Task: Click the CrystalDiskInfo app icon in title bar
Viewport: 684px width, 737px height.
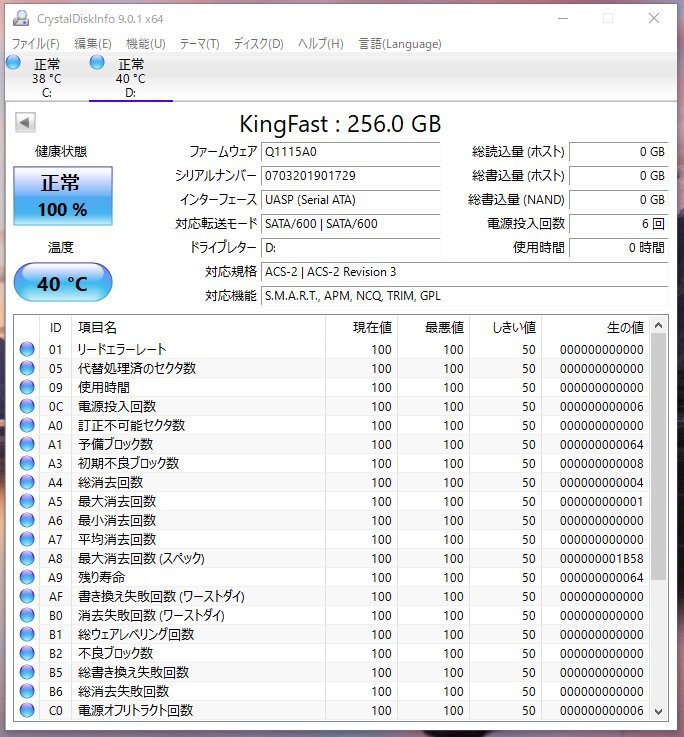Action: coord(21,18)
